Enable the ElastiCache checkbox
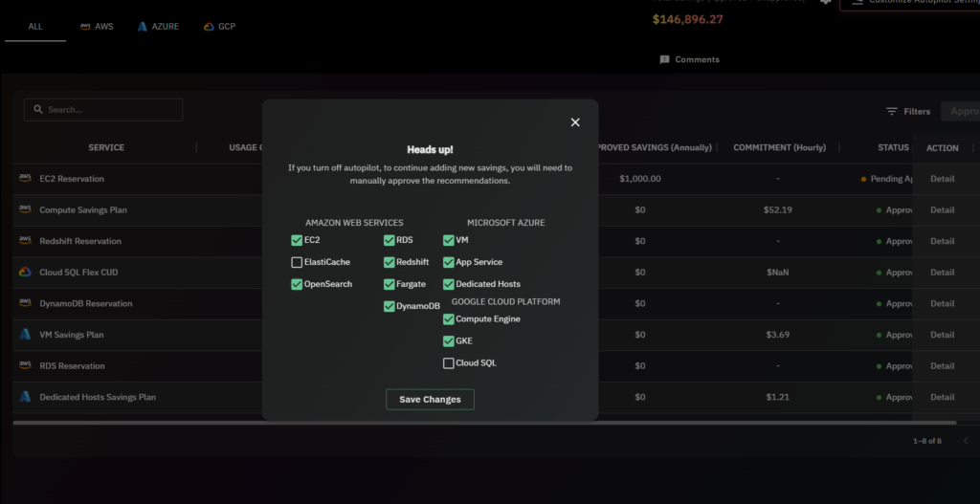Screen dimensions: 980x504 297,262
